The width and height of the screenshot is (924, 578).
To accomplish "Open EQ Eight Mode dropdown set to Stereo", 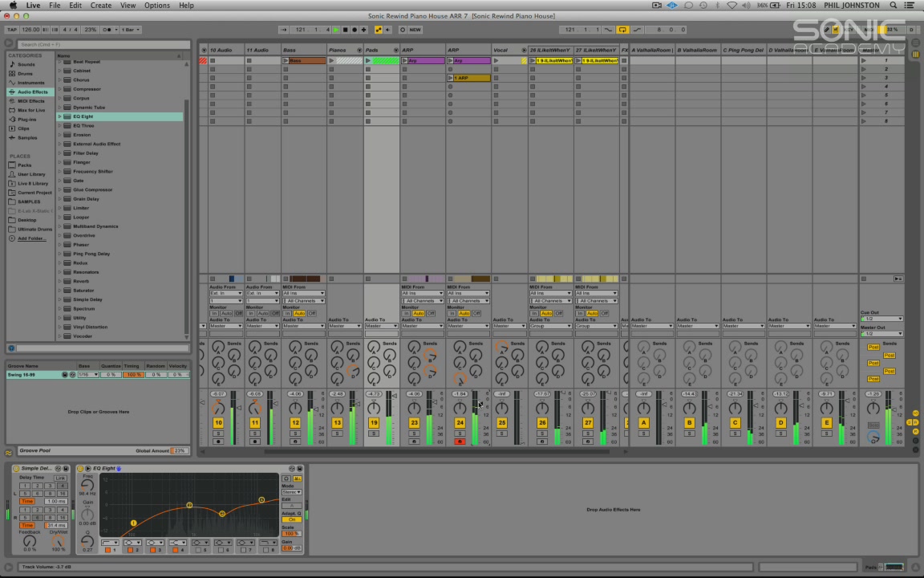I will (292, 492).
